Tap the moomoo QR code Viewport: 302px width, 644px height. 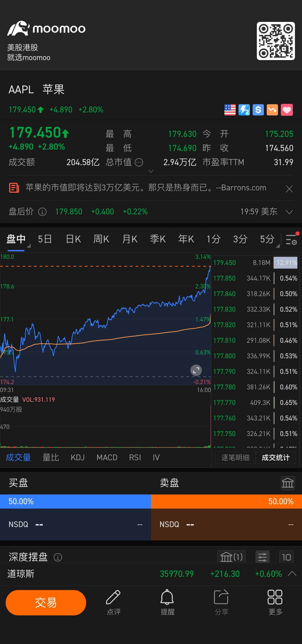pyautogui.click(x=276, y=41)
